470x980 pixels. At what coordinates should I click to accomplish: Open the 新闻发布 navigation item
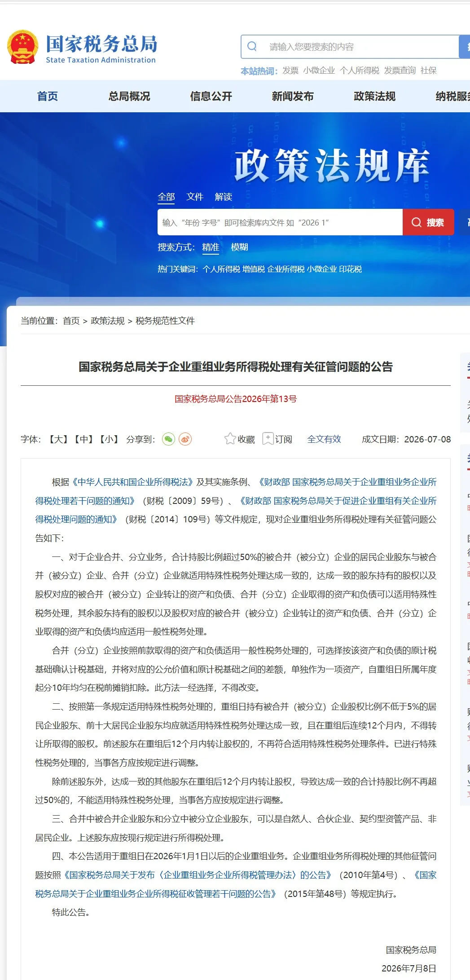(293, 96)
